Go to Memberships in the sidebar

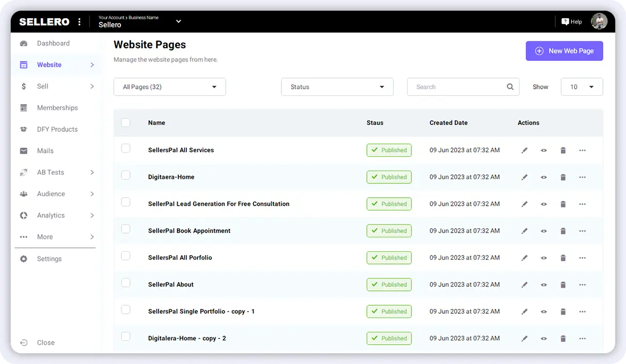(x=57, y=108)
